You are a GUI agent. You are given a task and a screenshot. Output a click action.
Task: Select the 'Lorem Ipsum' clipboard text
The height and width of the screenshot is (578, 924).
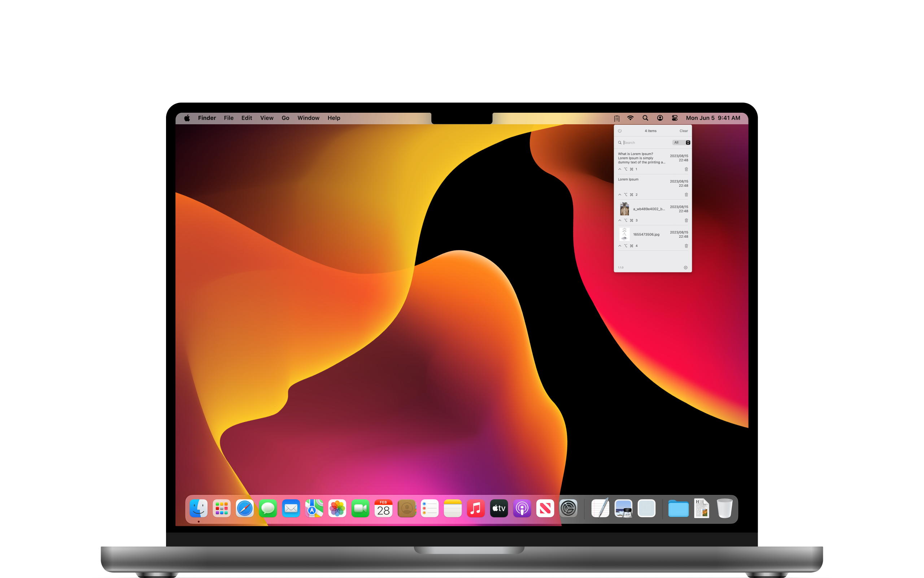(x=628, y=179)
